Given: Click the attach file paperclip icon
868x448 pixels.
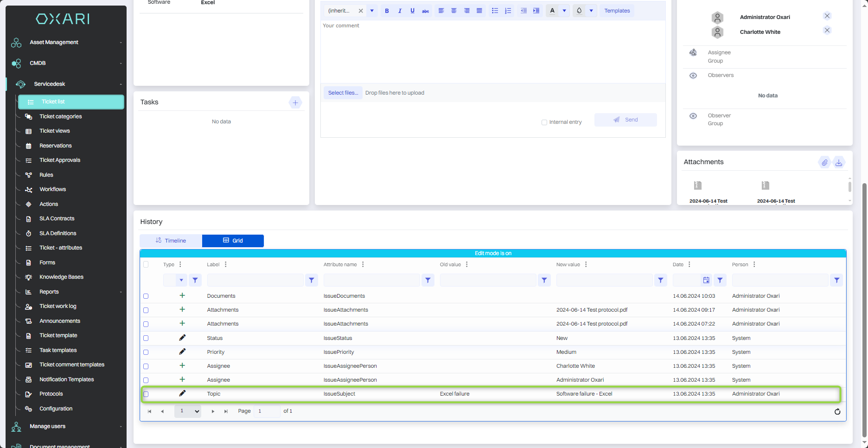Looking at the screenshot, I should [824, 162].
